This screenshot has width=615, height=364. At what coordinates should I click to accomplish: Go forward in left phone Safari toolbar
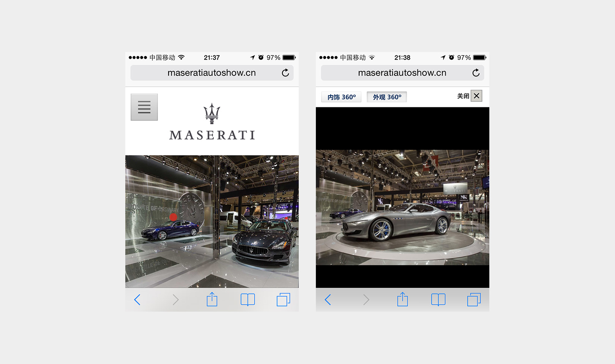coord(175,300)
